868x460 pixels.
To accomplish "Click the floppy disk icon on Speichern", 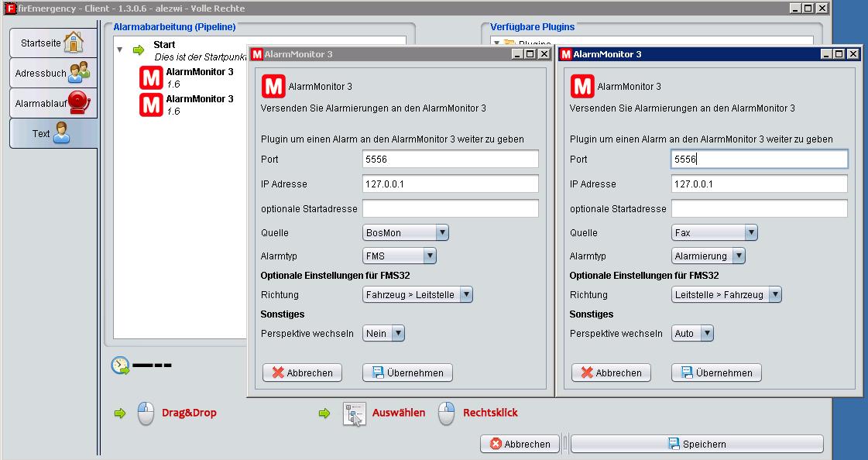I will click(674, 444).
